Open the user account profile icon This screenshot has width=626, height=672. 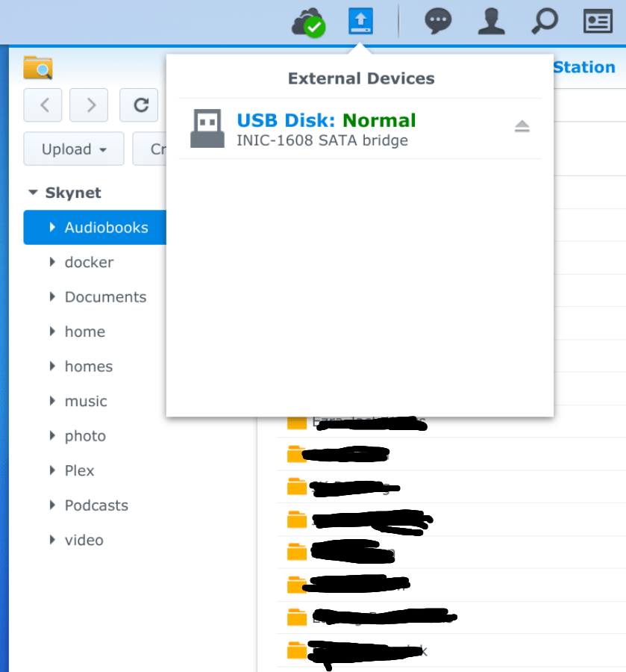491,22
